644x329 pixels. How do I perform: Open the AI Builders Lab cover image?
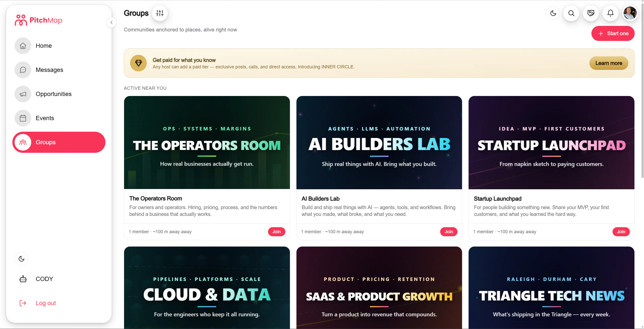(379, 143)
